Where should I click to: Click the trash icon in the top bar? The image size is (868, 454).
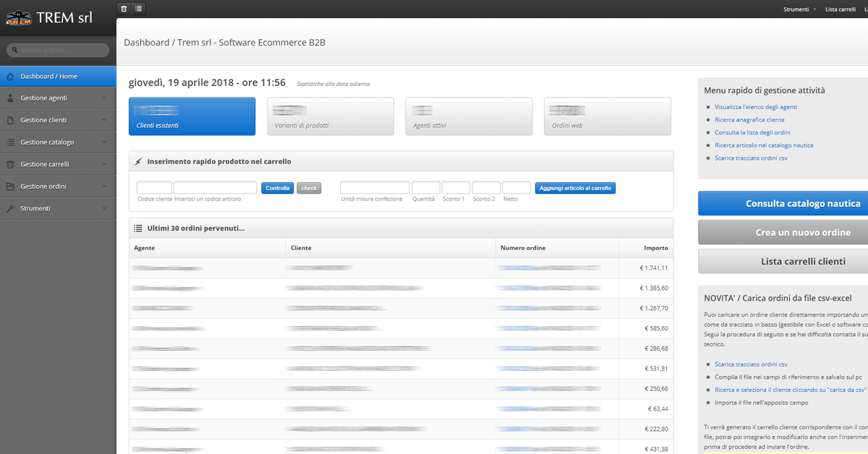(124, 9)
